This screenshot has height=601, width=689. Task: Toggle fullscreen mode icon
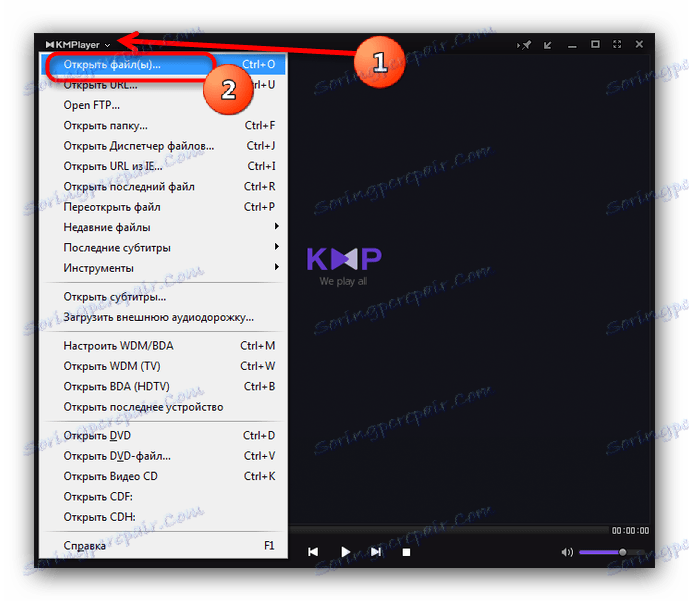[617, 44]
